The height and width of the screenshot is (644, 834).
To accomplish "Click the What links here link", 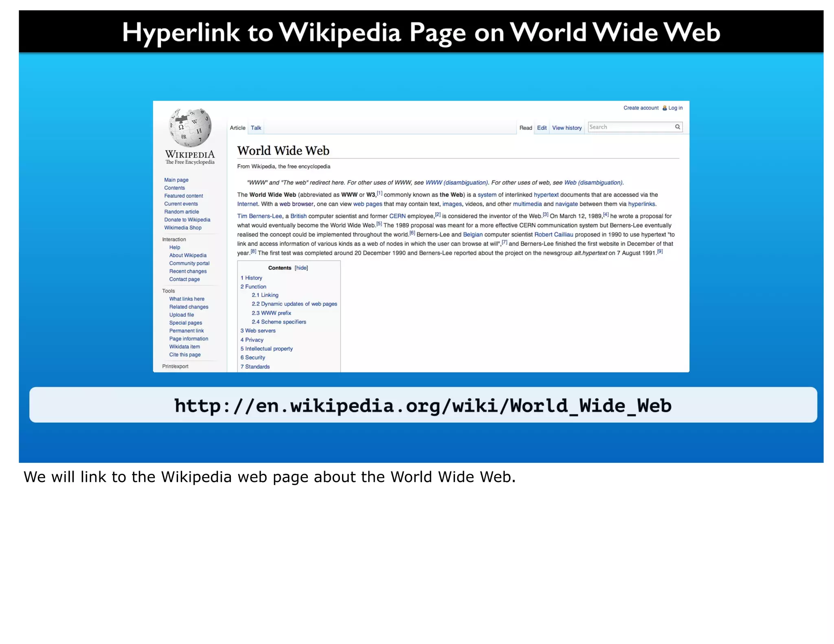I will tap(187, 299).
